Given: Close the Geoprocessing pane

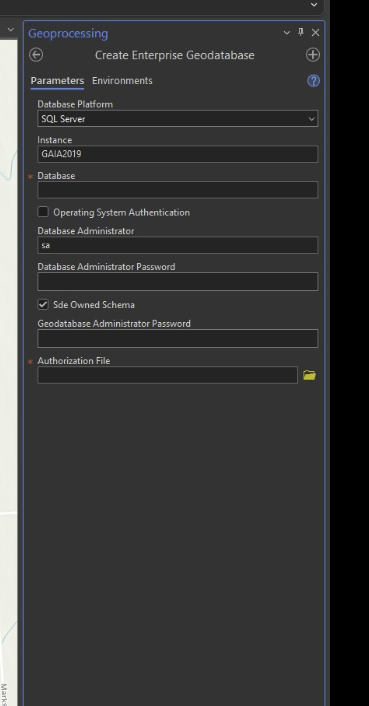Looking at the screenshot, I should pos(315,32).
